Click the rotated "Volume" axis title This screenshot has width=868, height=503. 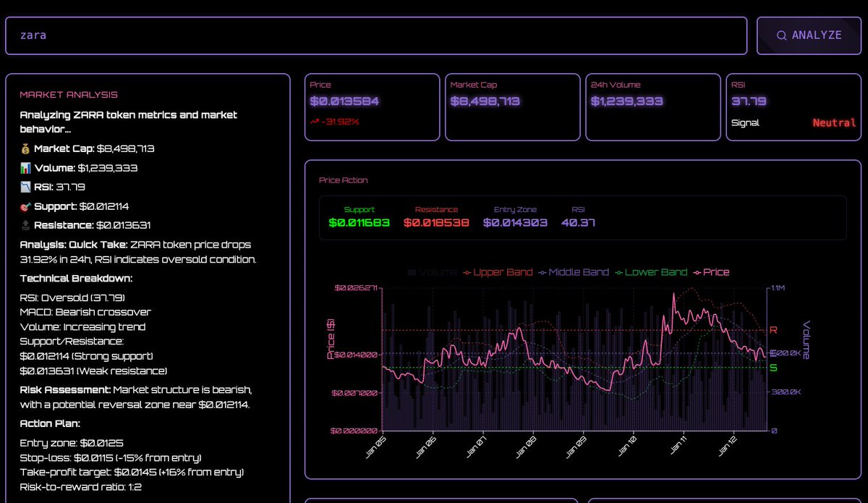[807, 340]
